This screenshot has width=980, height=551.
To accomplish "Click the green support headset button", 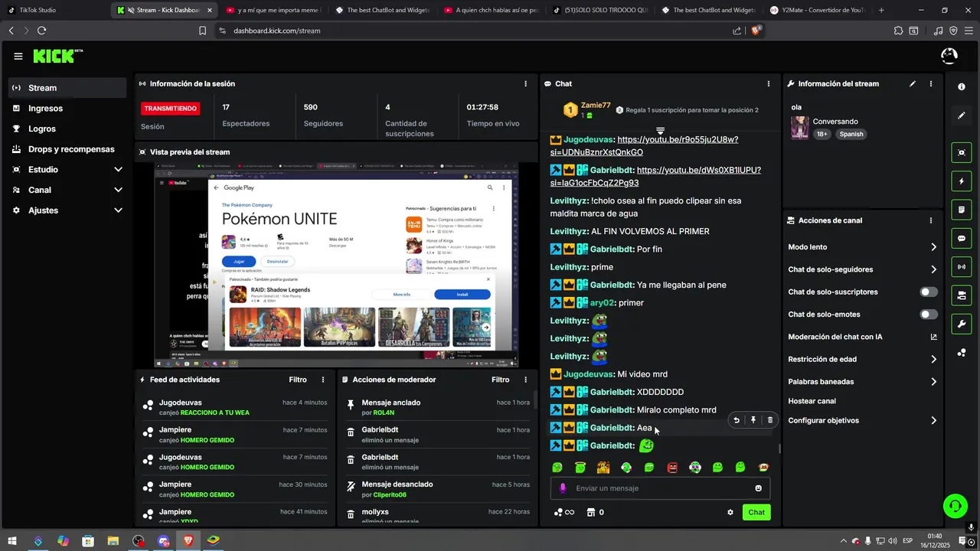I will pyautogui.click(x=955, y=505).
